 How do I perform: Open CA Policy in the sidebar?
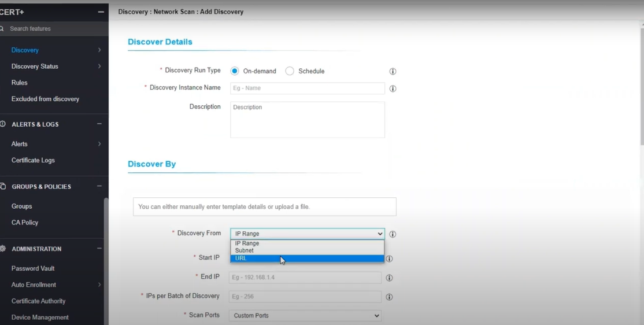[x=25, y=223]
